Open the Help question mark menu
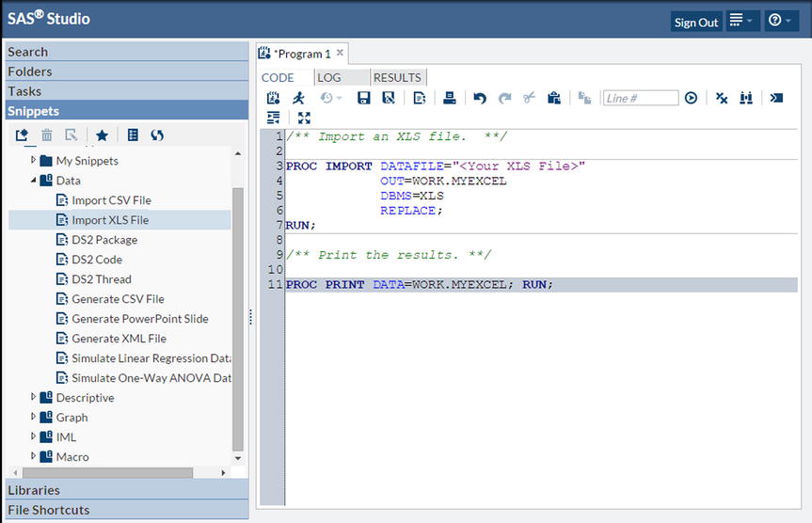812x523 pixels. click(x=782, y=21)
